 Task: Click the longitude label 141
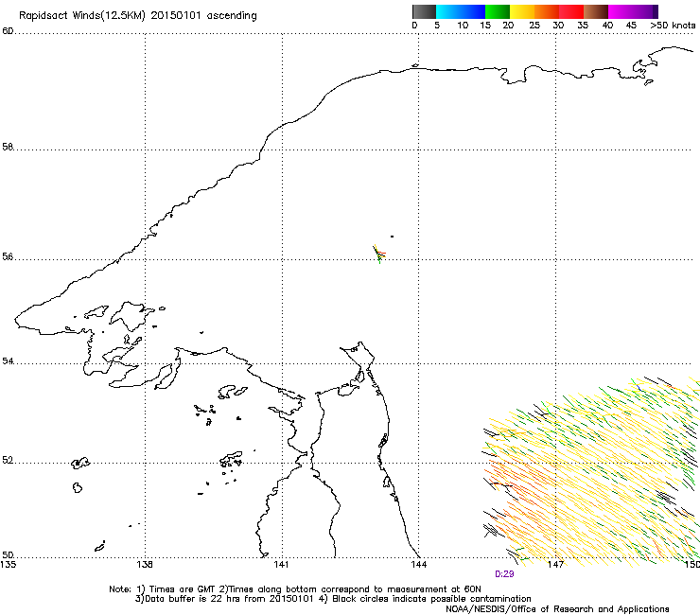click(281, 564)
